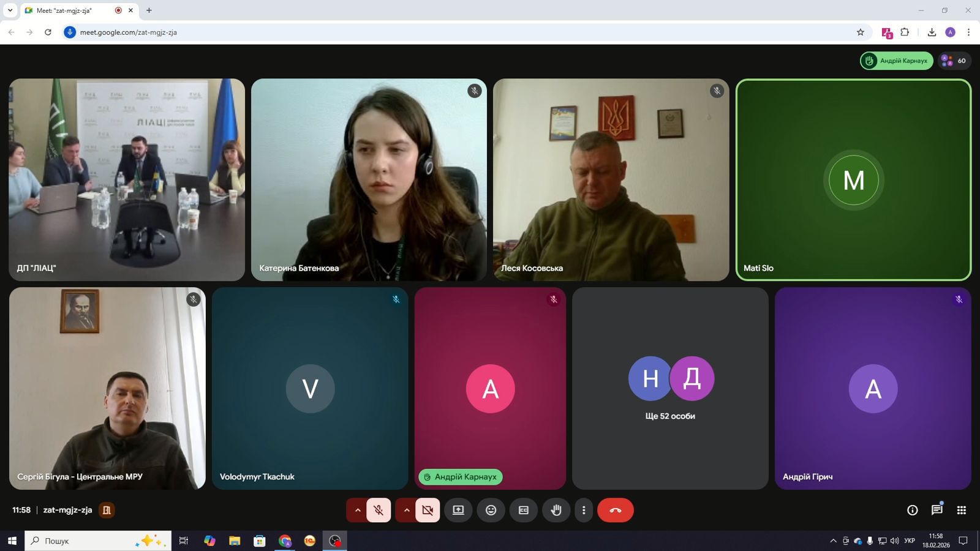Open the tab search dropdown arrow
This screenshot has width=980, height=551.
coord(10,10)
